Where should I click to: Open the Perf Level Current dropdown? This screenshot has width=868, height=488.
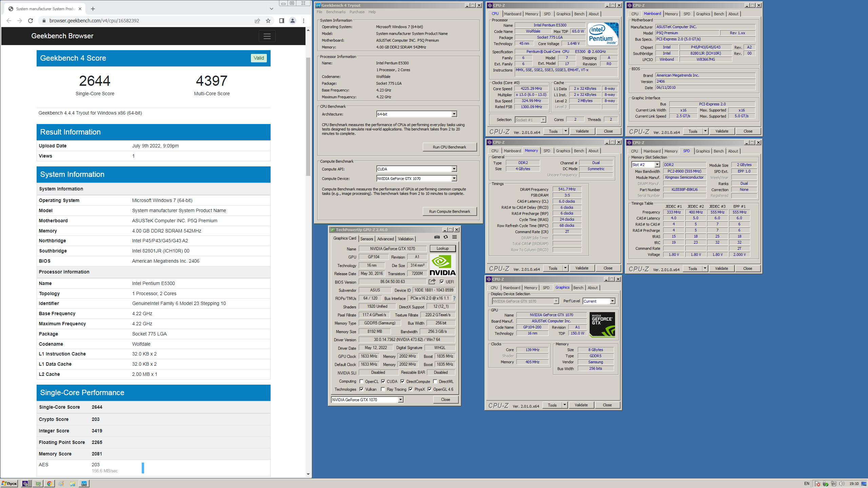tap(599, 301)
